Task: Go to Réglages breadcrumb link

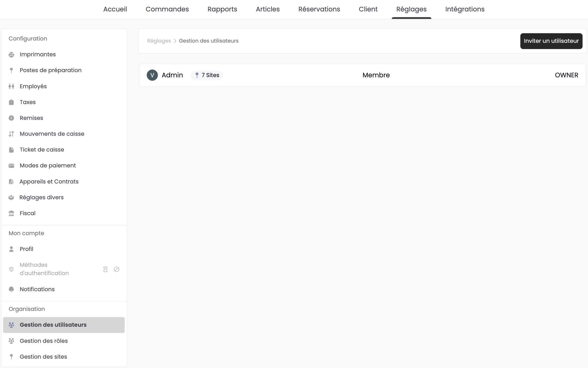Action: [x=159, y=41]
